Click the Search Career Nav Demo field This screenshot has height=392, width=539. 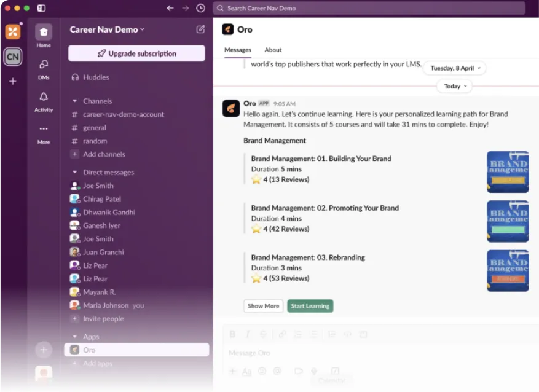coord(369,8)
